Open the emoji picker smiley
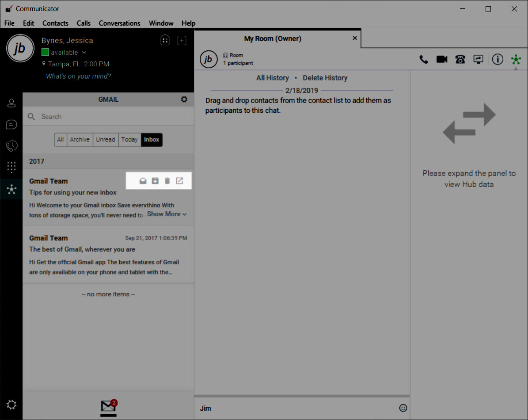 [403, 408]
